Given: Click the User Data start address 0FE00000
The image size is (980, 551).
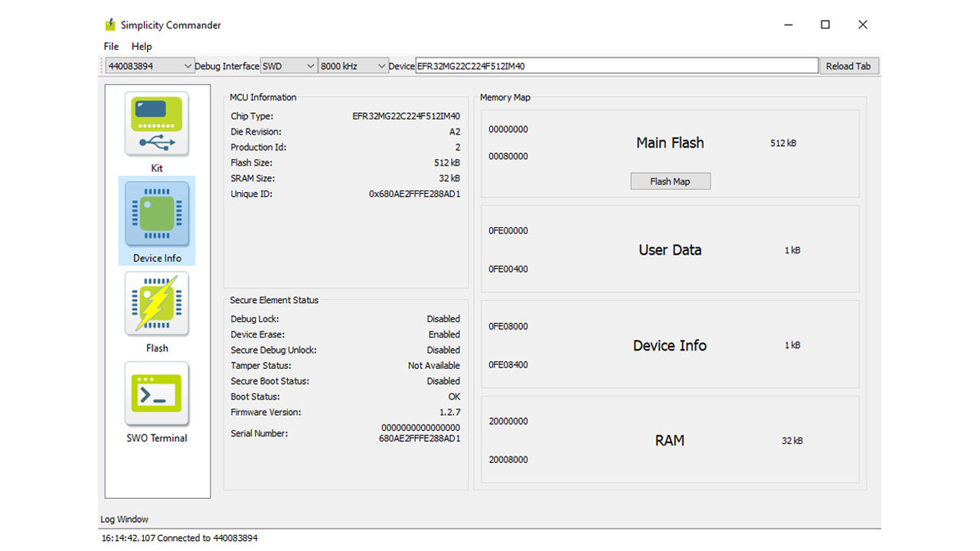Looking at the screenshot, I should click(x=508, y=230).
